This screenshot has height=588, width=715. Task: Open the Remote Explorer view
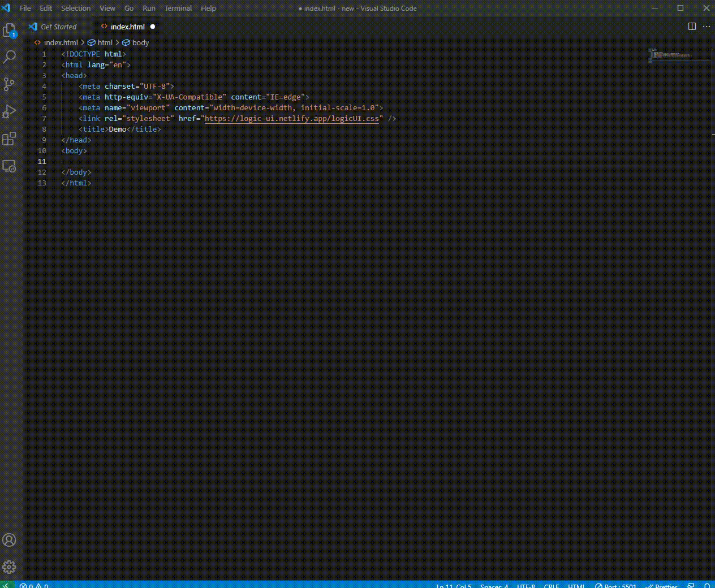point(9,166)
